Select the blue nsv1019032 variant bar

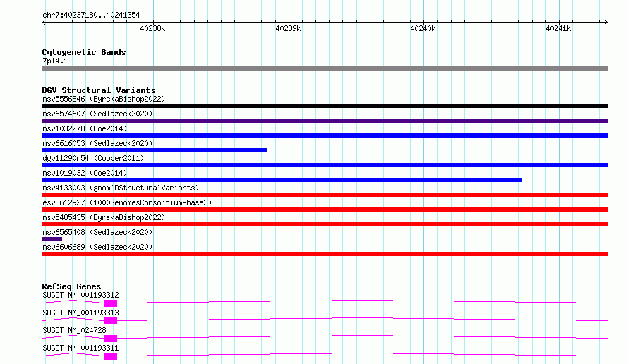[282, 180]
